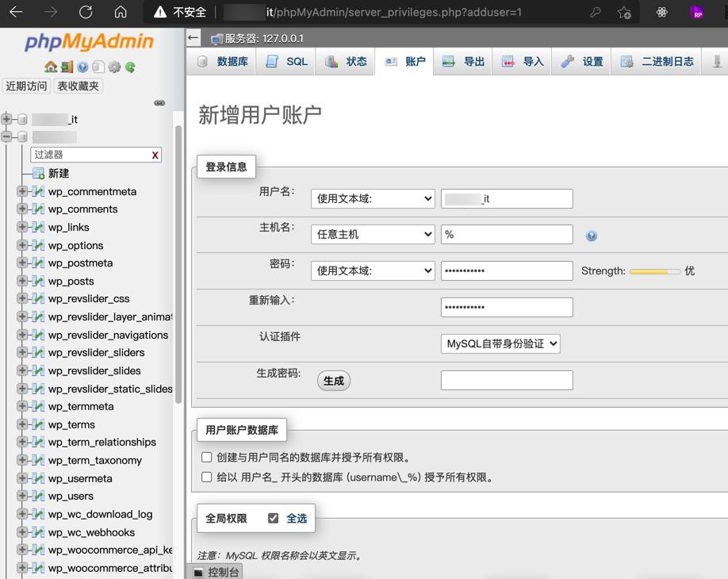The width and height of the screenshot is (728, 579).
Task: Switch to the 状态 tab
Action: (346, 61)
